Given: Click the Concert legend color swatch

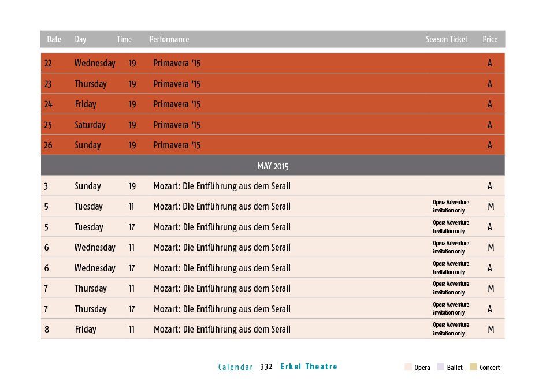Looking at the screenshot, I should point(473,367).
